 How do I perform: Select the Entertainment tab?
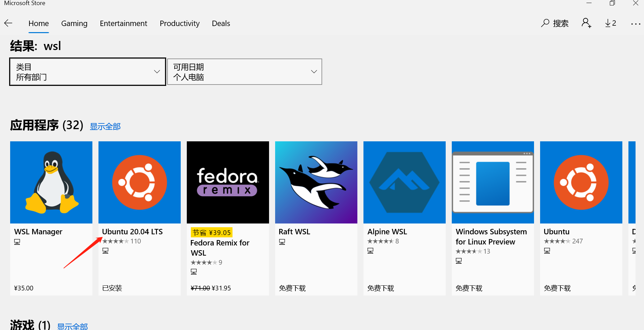pos(123,23)
